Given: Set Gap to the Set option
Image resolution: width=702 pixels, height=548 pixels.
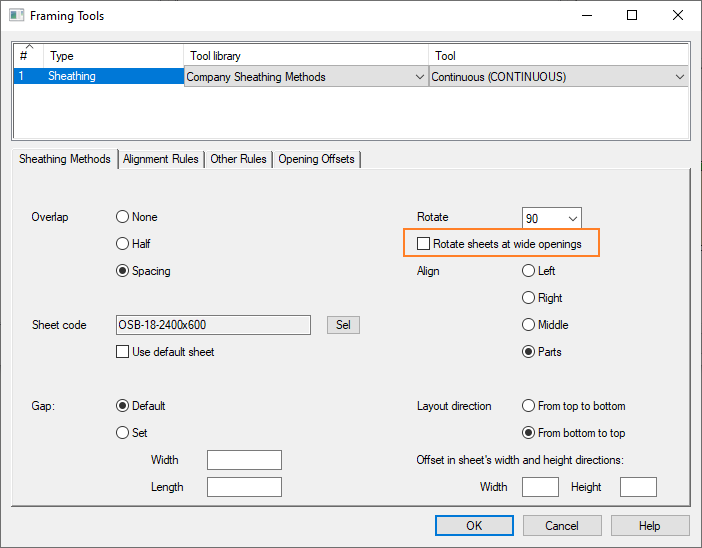Looking at the screenshot, I should (x=123, y=433).
